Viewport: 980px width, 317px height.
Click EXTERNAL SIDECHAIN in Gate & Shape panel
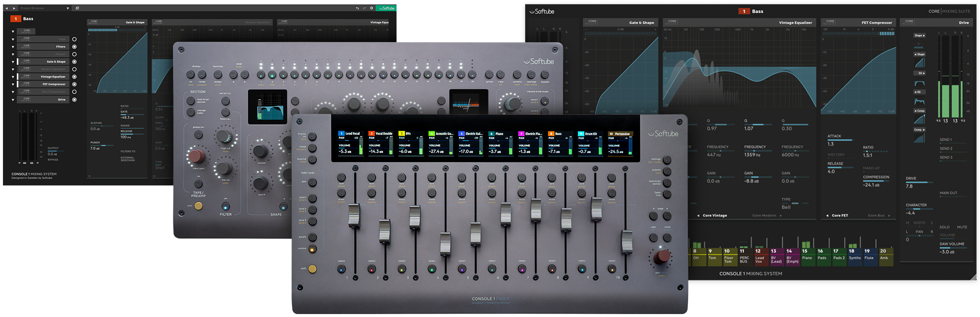coord(127,159)
